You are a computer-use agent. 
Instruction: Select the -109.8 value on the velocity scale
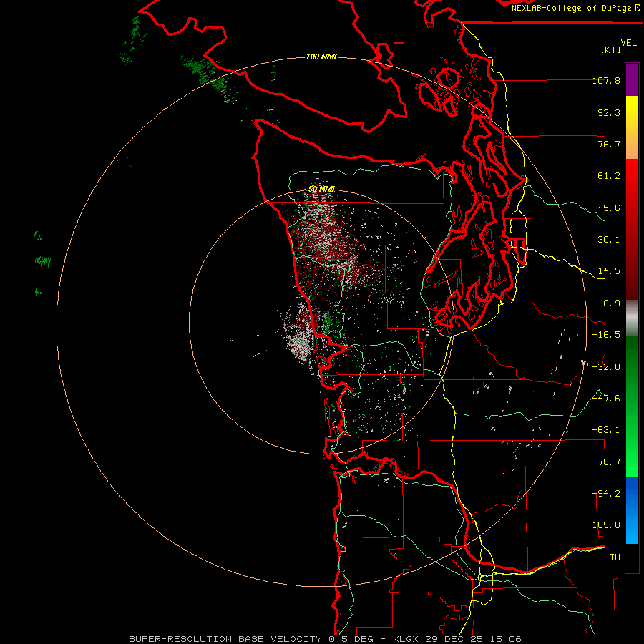coord(603,525)
